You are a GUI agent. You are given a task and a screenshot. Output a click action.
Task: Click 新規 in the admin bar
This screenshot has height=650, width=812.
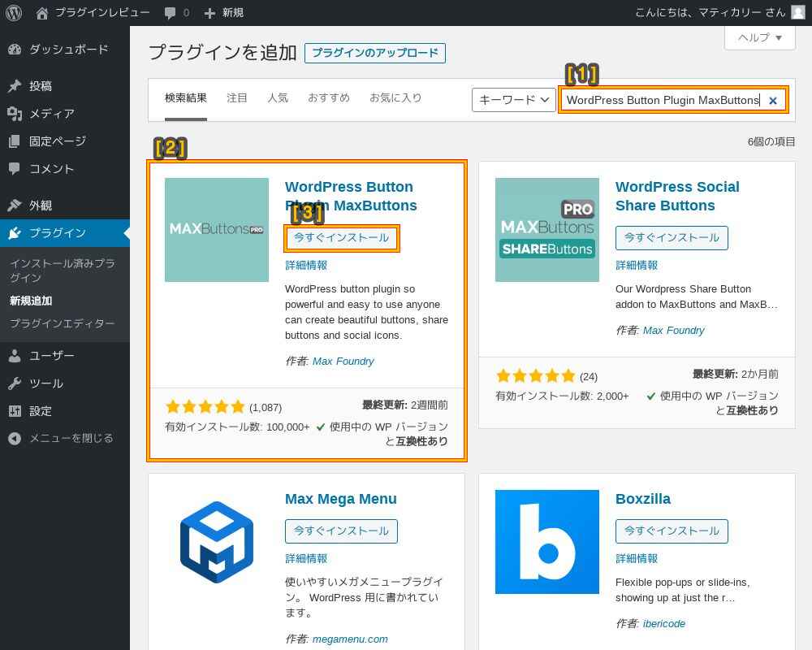click(x=232, y=13)
